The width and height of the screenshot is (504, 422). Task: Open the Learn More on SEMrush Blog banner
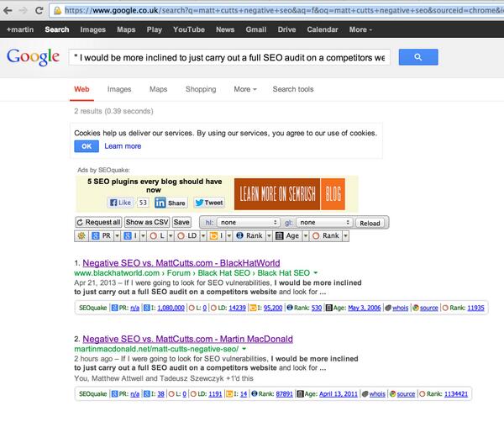click(x=290, y=194)
